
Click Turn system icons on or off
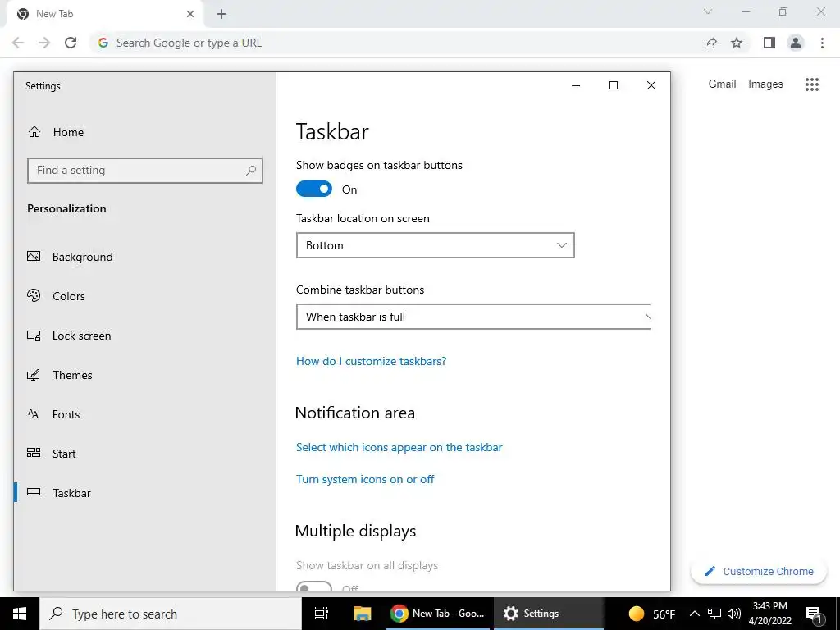(365, 479)
